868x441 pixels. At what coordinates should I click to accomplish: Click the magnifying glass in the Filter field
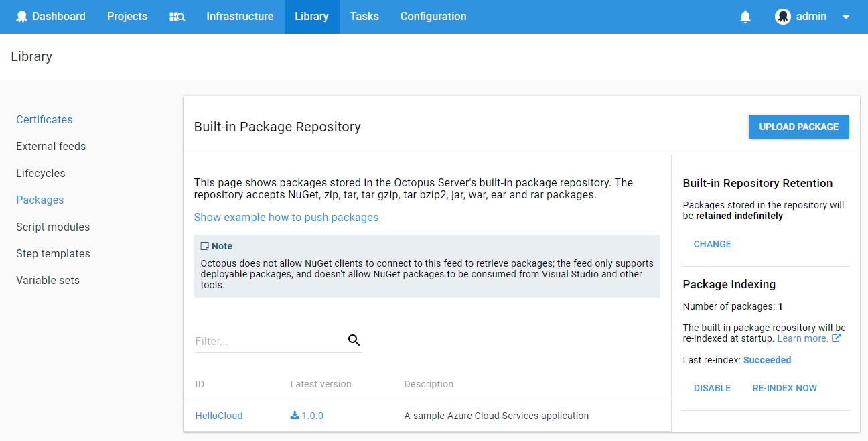(x=354, y=340)
